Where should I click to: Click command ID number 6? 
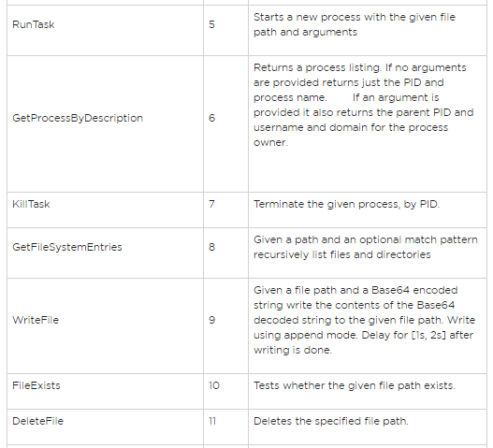pyautogui.click(x=212, y=118)
